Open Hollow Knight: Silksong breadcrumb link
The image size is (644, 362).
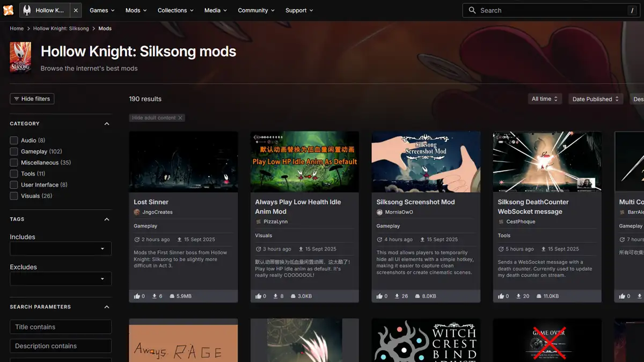tap(61, 28)
